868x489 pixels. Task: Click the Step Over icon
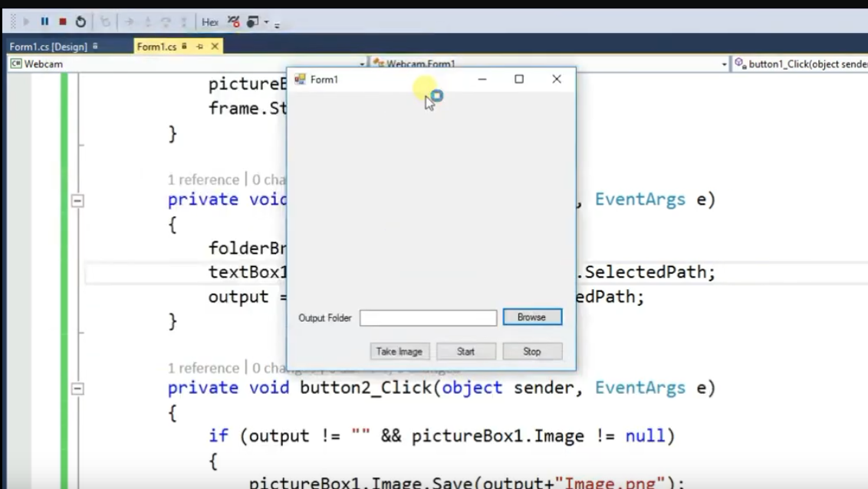coord(166,21)
